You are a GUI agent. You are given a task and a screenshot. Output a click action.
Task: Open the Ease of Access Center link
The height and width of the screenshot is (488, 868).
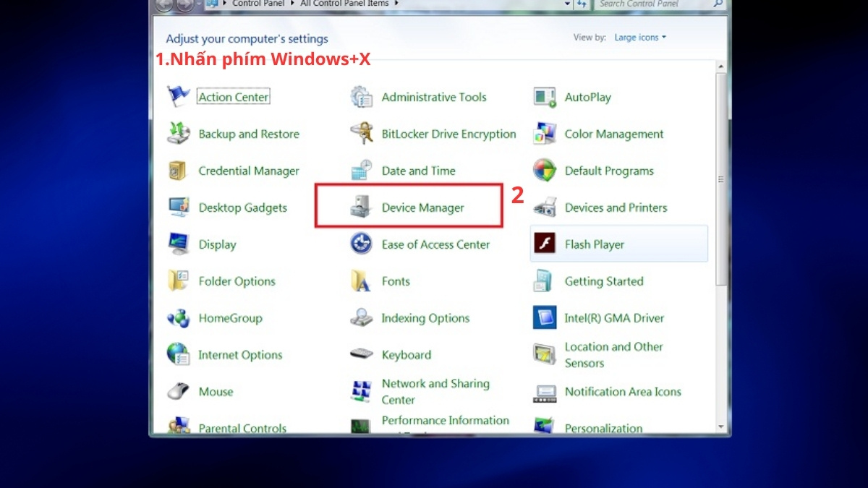(x=436, y=244)
